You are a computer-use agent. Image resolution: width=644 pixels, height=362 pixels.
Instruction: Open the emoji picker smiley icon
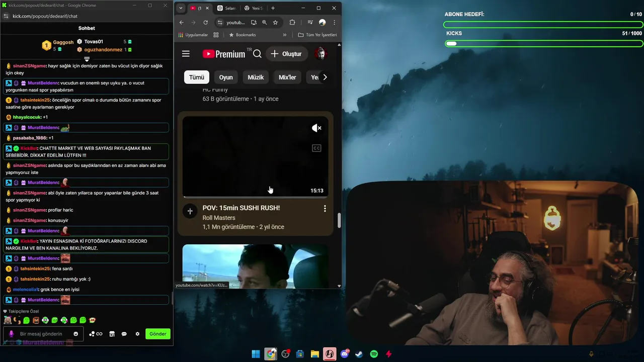[x=76, y=334]
